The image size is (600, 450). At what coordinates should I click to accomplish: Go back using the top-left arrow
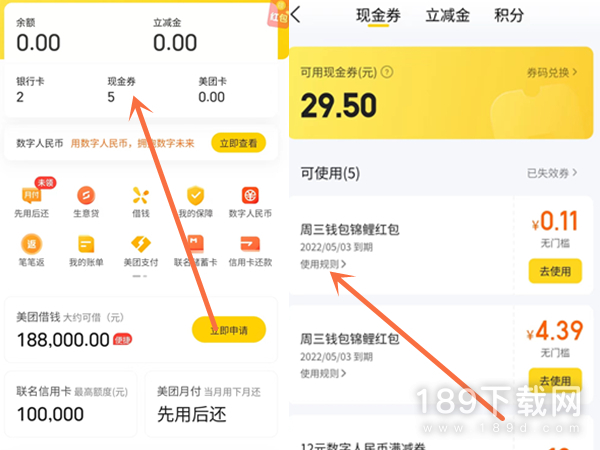[x=296, y=15]
